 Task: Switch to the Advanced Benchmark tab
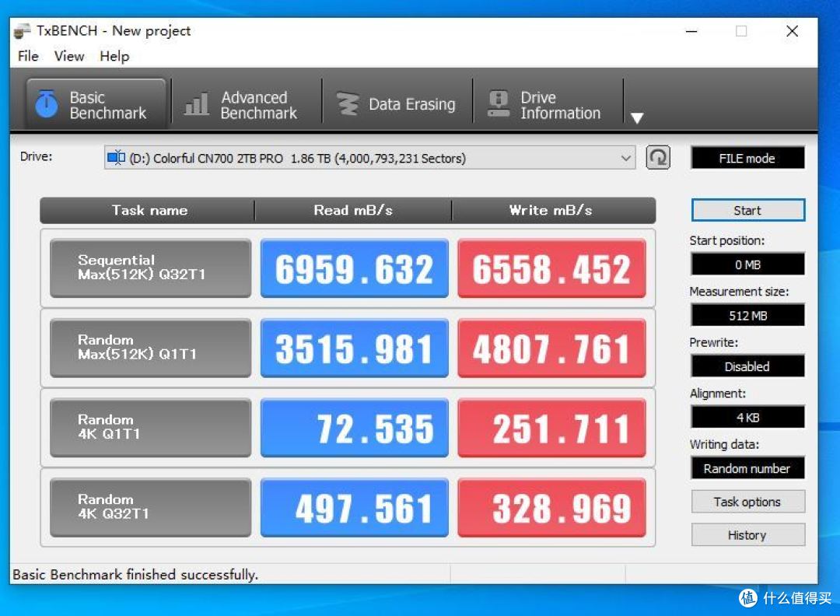click(x=247, y=104)
